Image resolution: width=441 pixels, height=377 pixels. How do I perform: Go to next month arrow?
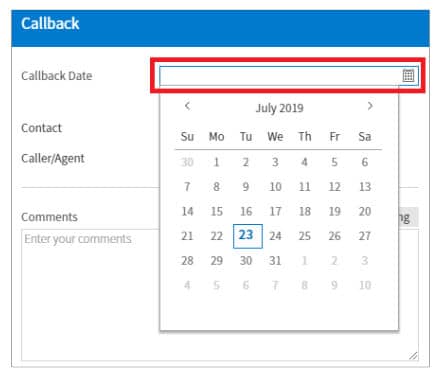(x=370, y=106)
